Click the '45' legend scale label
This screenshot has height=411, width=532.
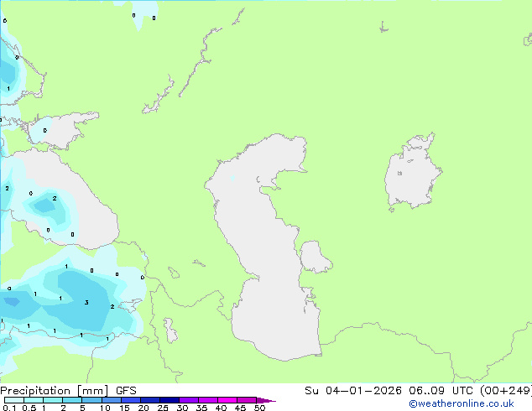coord(240,408)
